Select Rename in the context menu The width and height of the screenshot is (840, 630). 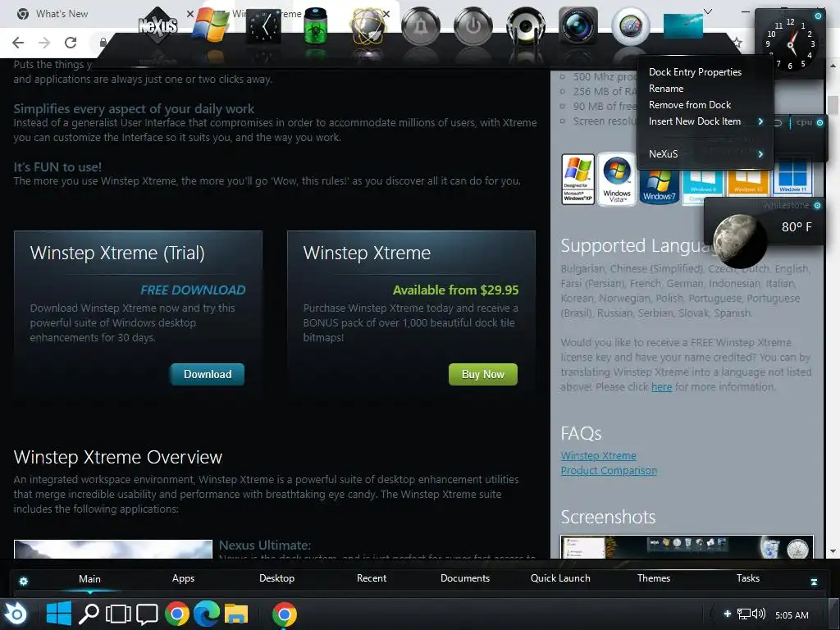click(x=666, y=89)
